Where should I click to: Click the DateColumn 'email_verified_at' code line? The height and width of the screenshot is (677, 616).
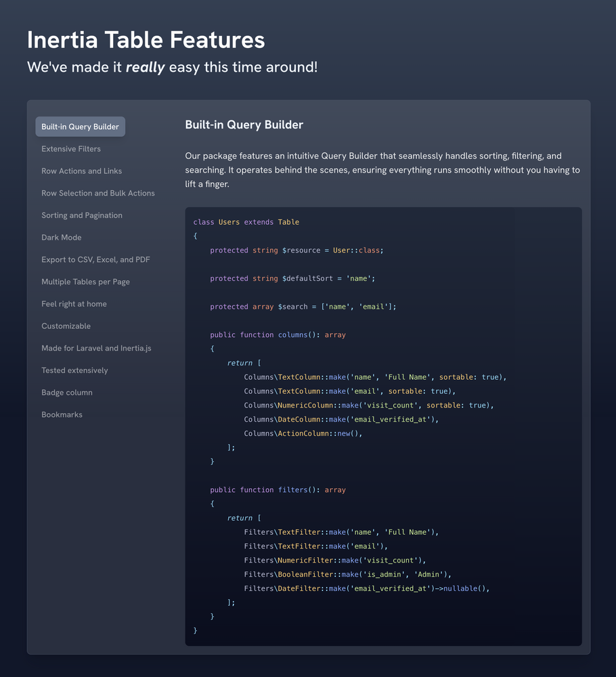pyautogui.click(x=341, y=419)
